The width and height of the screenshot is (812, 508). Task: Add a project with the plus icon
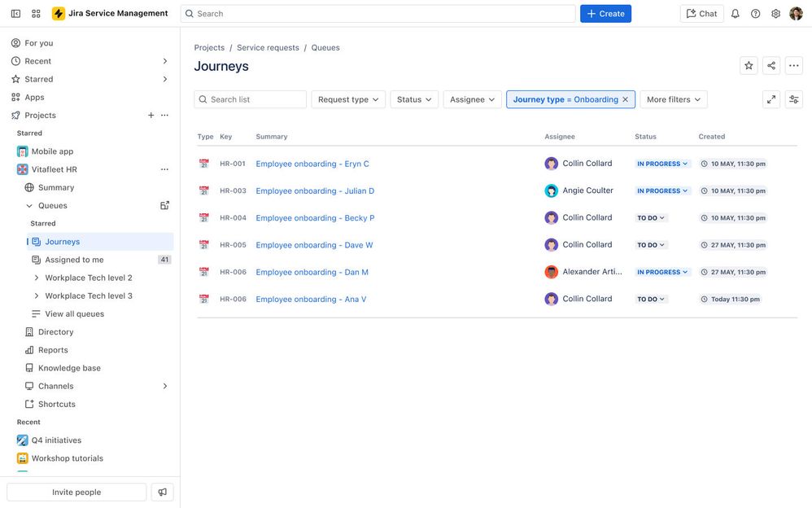[x=151, y=115]
